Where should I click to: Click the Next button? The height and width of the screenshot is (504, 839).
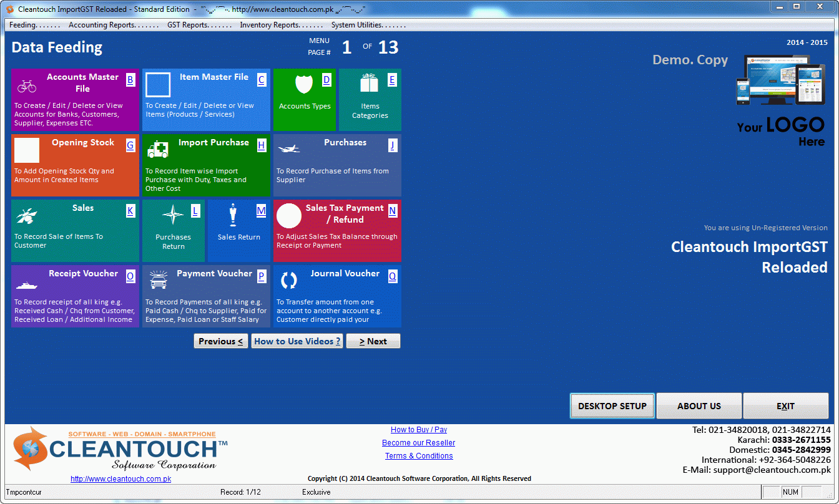(x=373, y=341)
